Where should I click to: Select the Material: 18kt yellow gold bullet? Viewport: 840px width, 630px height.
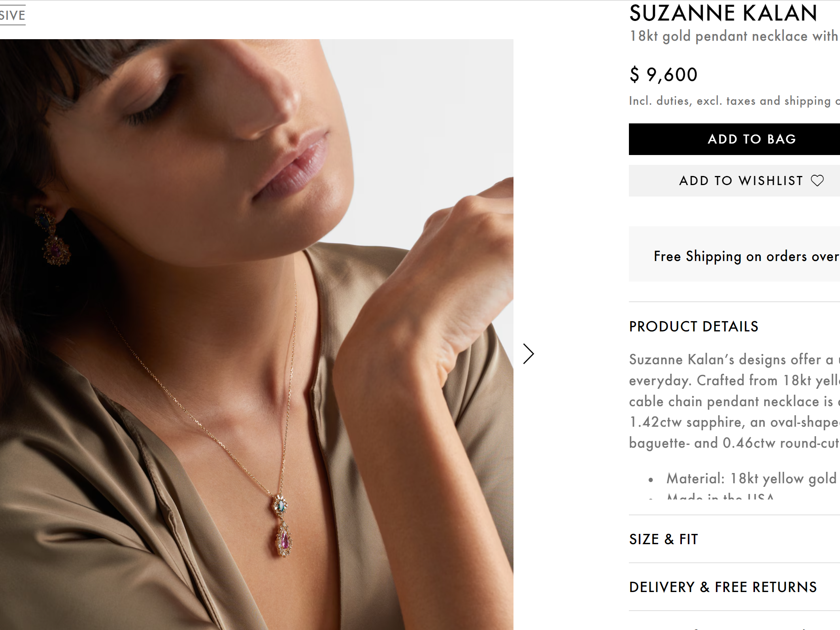point(751,479)
